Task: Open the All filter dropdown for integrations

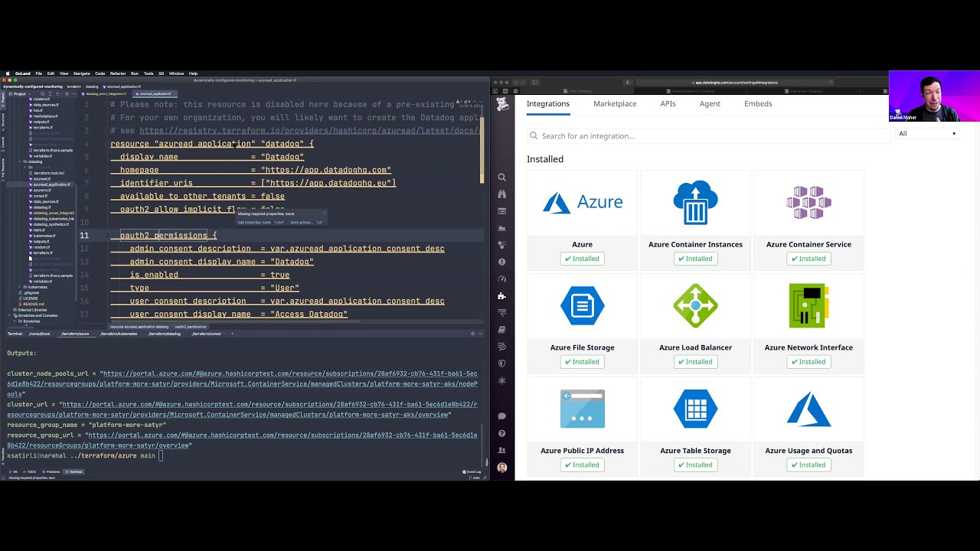Action: coord(927,134)
